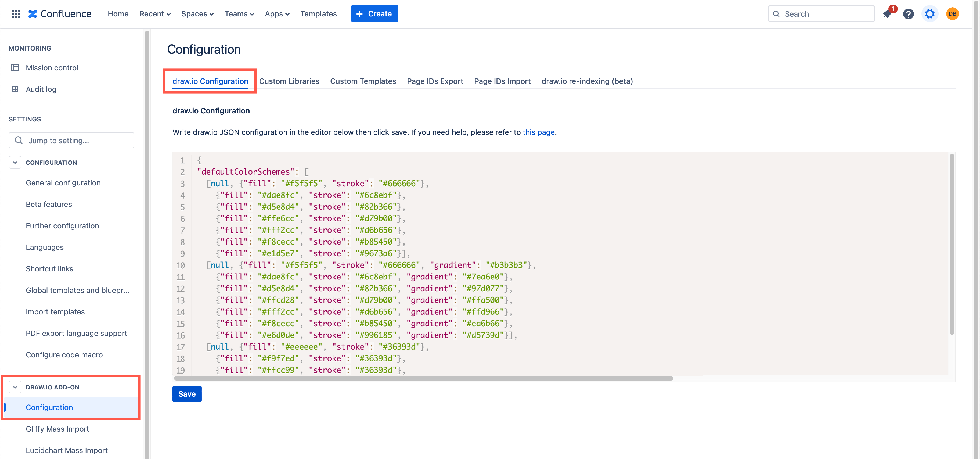The height and width of the screenshot is (459, 980).
Task: Click line number 19 in editor gutter
Action: click(x=180, y=370)
